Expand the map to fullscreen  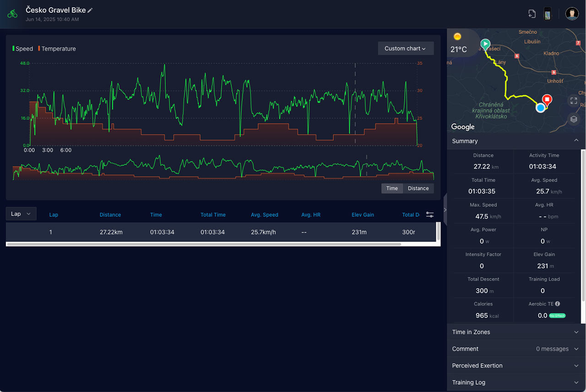[573, 101]
